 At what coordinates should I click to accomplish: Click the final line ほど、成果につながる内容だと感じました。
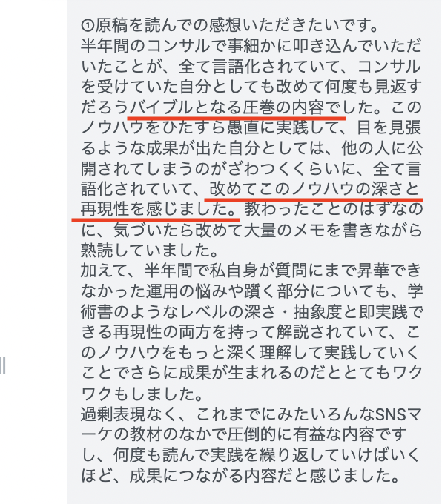(240, 476)
